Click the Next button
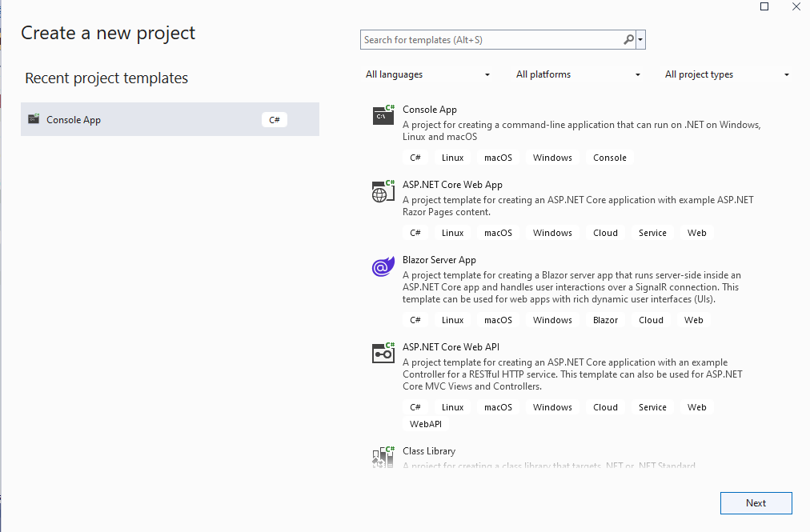The width and height of the screenshot is (810, 532). (756, 502)
